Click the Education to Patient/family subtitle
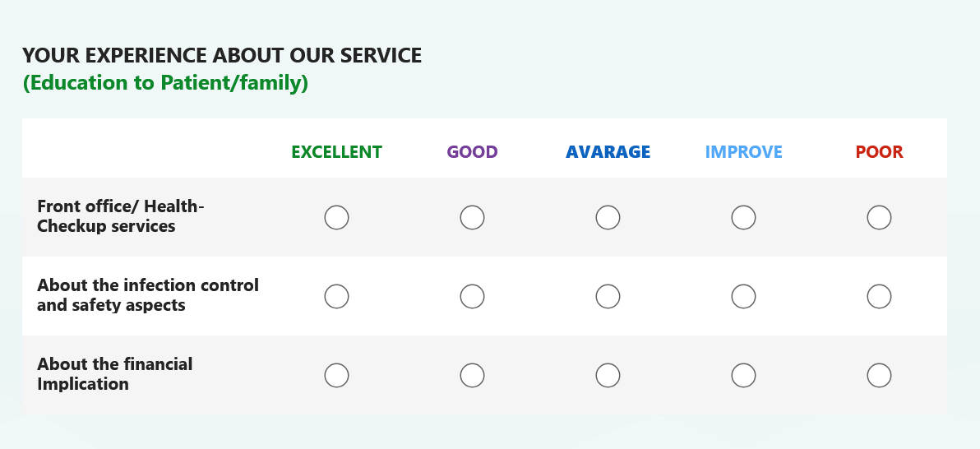 tap(165, 82)
